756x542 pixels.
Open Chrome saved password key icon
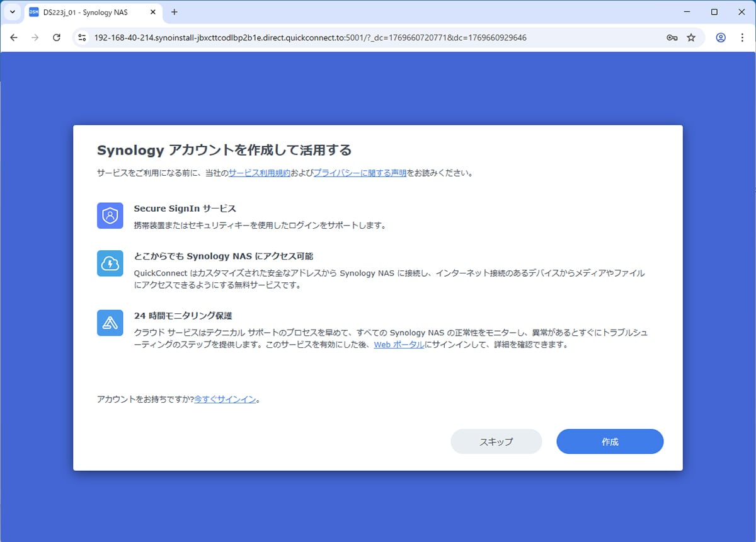pos(672,38)
